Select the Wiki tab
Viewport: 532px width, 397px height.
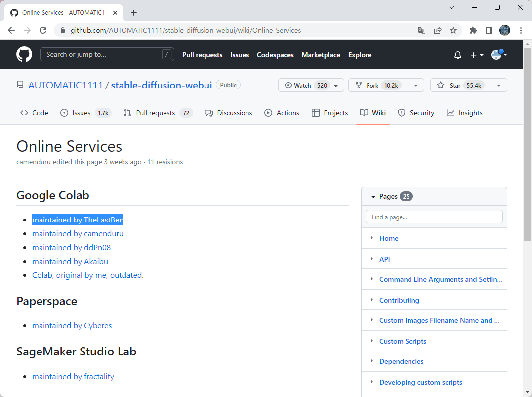click(373, 113)
